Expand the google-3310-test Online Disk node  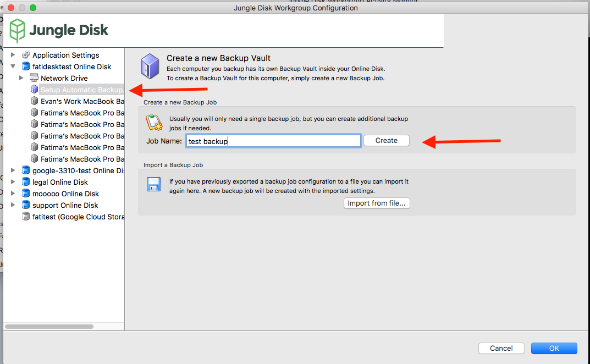[x=13, y=170]
